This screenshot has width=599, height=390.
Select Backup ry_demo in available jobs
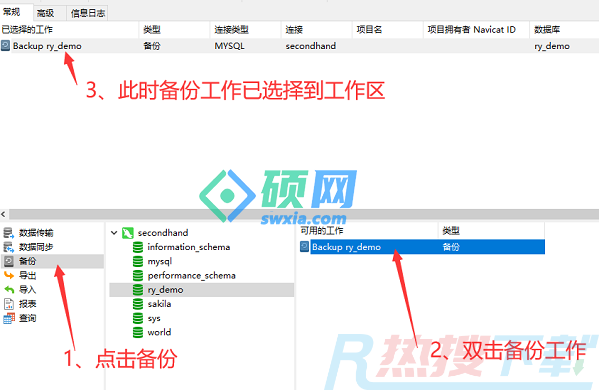(x=346, y=247)
